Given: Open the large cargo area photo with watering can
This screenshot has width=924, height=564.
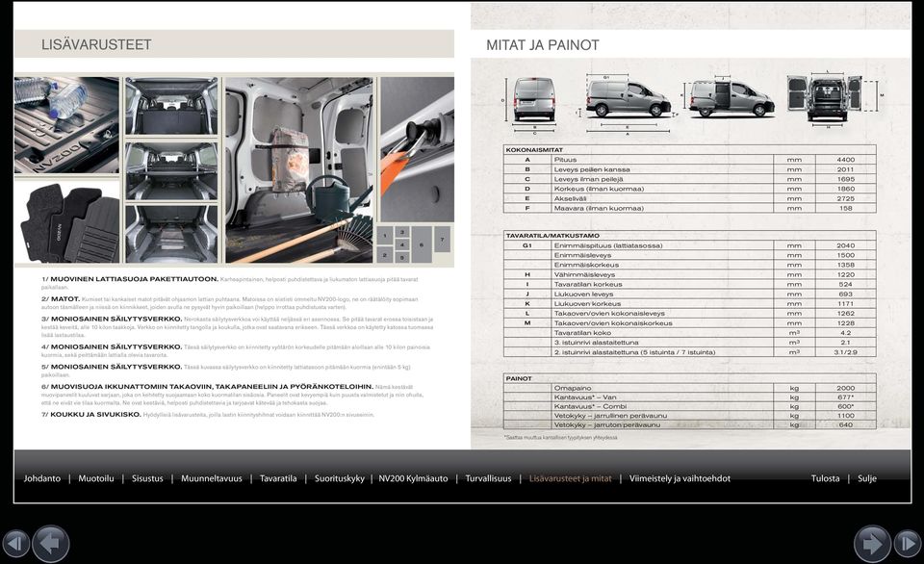Looking at the screenshot, I should [299, 169].
